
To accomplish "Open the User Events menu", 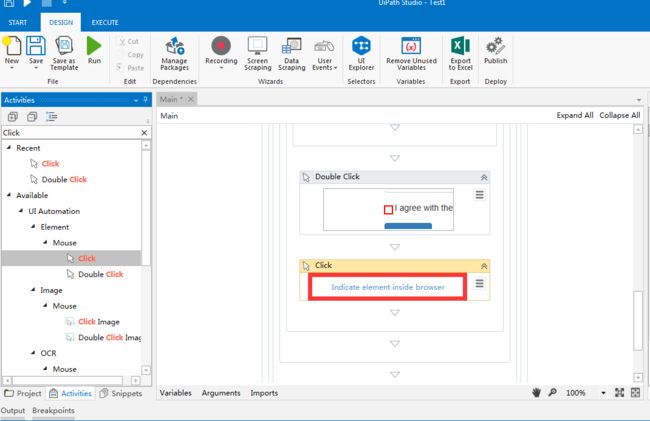I will click(325, 53).
